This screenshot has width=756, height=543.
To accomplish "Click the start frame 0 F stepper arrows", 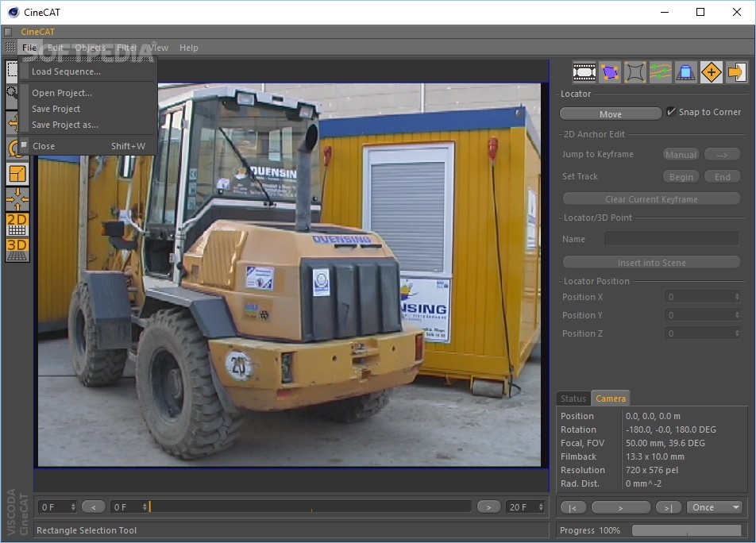I will click(73, 506).
